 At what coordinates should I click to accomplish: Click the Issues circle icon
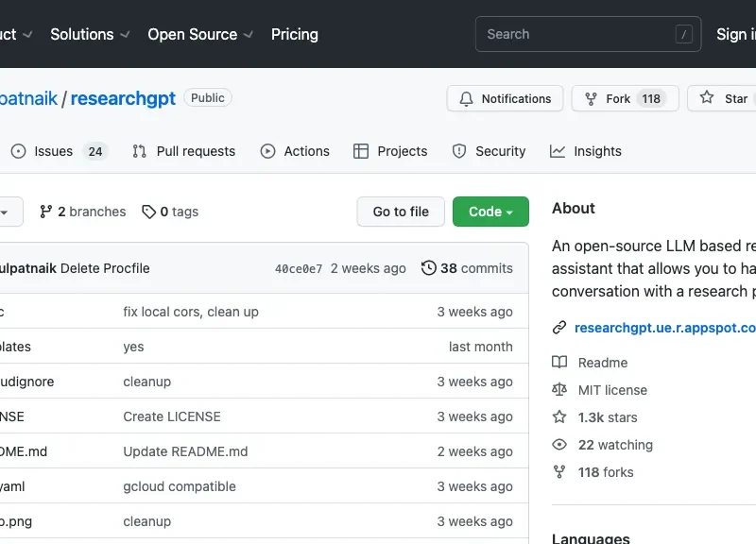click(18, 151)
